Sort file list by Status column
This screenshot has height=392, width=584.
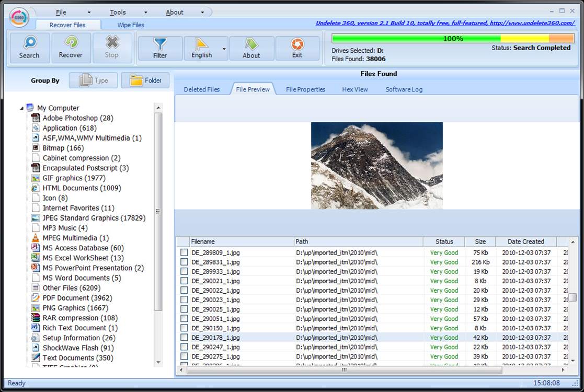coord(444,241)
